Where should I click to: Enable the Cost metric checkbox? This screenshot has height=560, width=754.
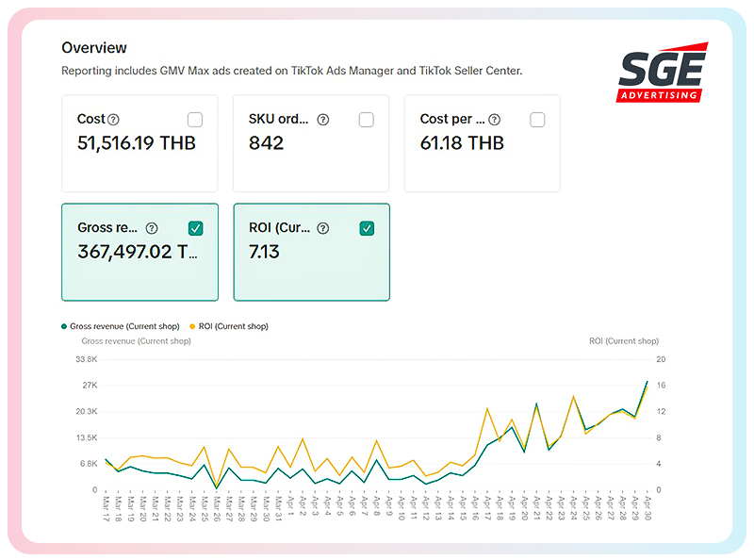point(195,120)
